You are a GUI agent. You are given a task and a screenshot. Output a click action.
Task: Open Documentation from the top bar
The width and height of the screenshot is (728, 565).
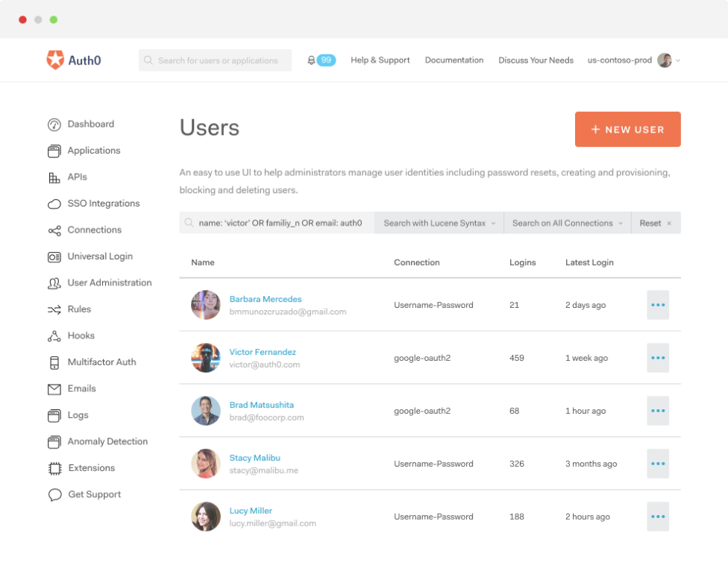454,60
